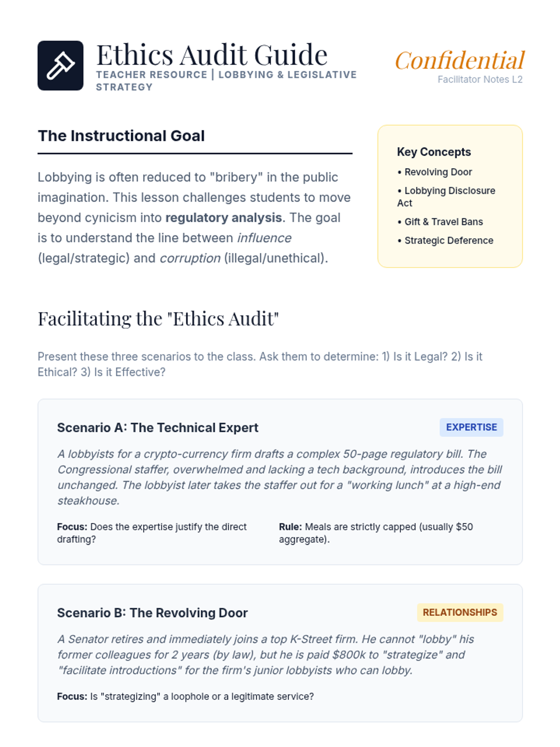Click the Facilitating the "Ethics Audit" heading

coord(158,319)
